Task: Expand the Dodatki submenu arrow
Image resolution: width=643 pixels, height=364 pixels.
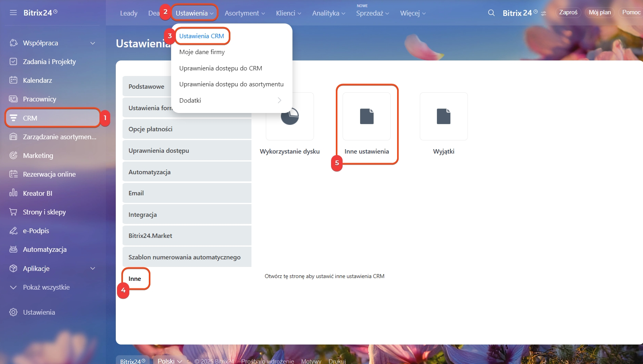Action: tap(279, 101)
